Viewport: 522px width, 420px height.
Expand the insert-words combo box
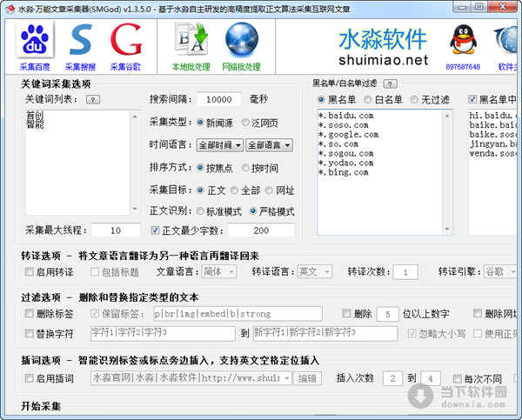[287, 378]
